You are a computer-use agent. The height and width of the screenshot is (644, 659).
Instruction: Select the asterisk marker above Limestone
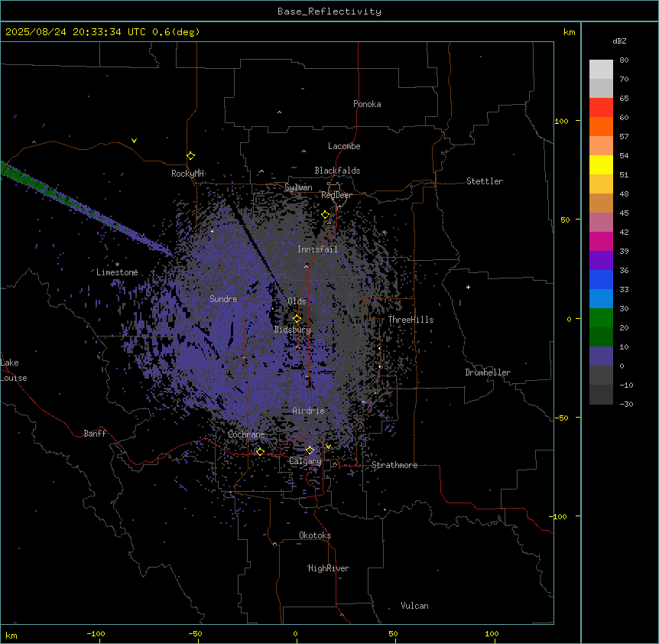tap(117, 265)
